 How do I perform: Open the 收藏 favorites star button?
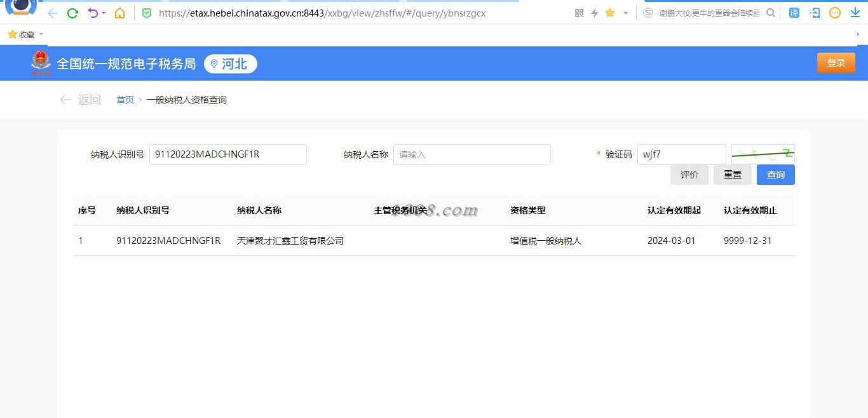pyautogui.click(x=21, y=34)
